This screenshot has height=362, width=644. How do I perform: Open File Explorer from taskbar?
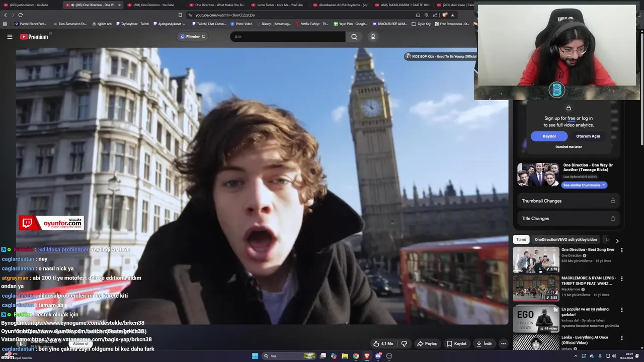(345, 356)
